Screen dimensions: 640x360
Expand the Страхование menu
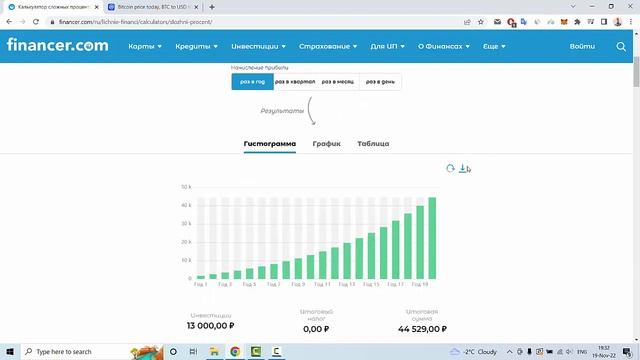point(328,46)
